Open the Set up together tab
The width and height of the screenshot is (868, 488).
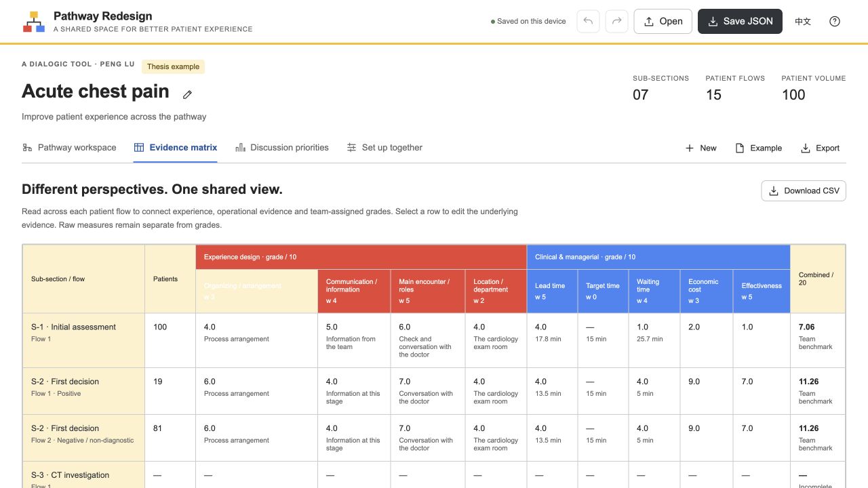[x=384, y=147]
